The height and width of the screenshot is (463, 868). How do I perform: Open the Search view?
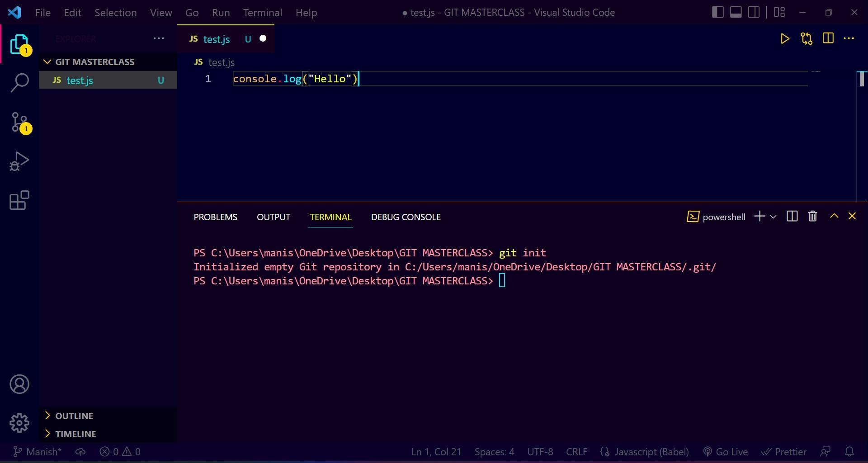point(19,83)
